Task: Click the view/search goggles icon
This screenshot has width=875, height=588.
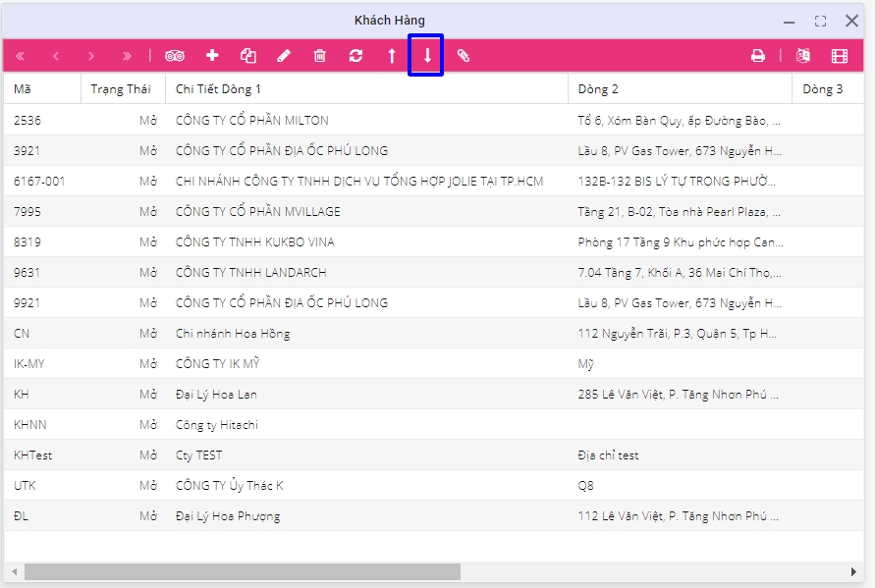Action: coord(175,56)
